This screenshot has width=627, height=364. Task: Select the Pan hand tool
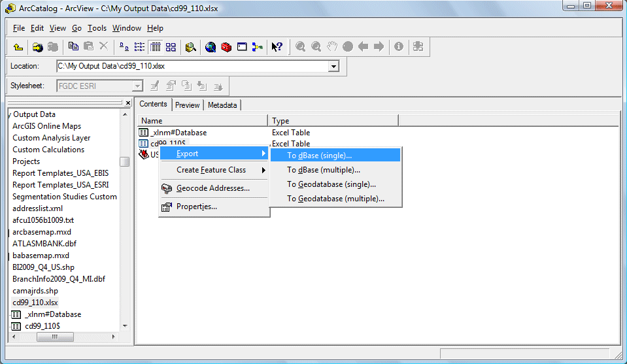[x=332, y=47]
